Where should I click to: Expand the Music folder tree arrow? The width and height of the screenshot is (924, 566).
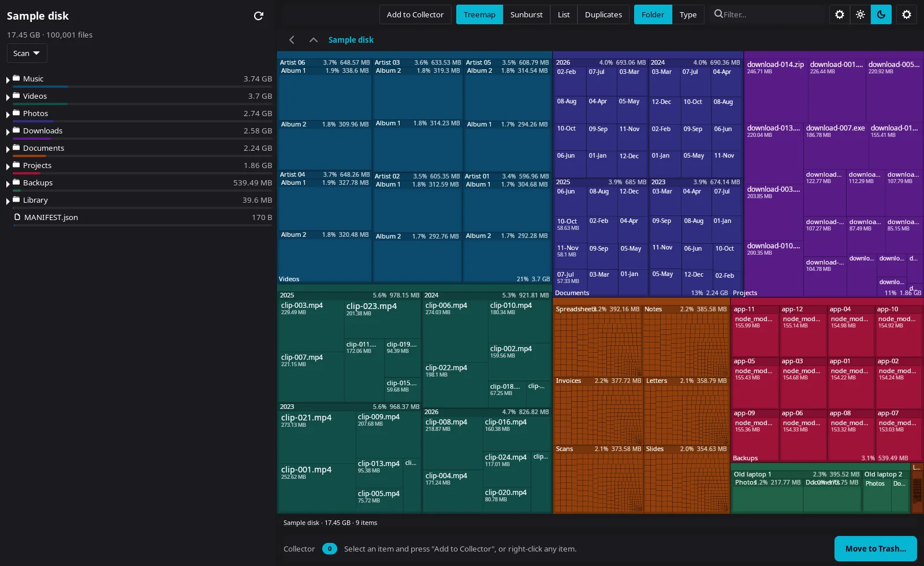[x=8, y=80]
